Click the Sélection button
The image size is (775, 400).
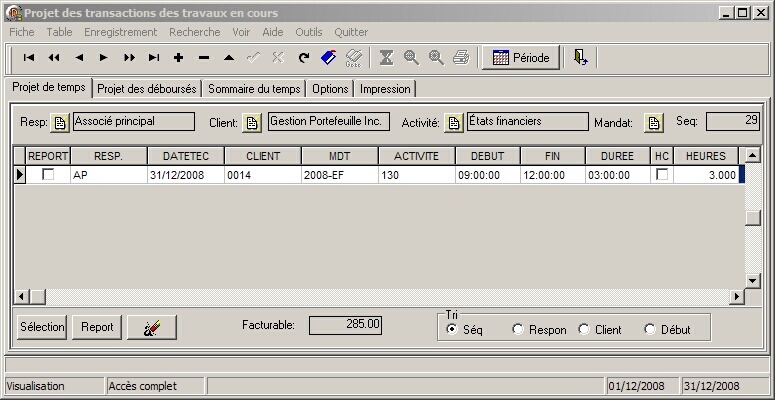(x=42, y=327)
